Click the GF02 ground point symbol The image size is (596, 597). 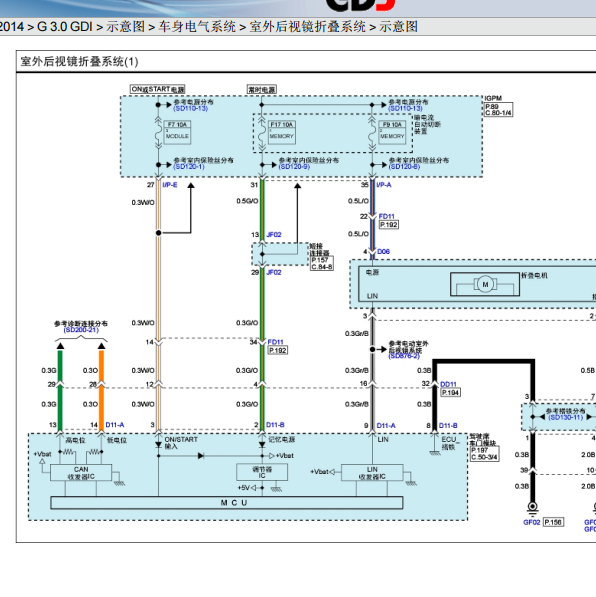click(532, 507)
